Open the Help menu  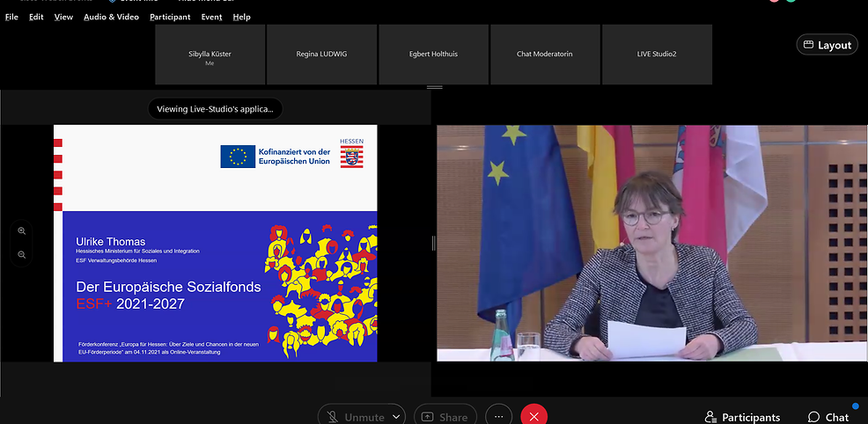[241, 17]
